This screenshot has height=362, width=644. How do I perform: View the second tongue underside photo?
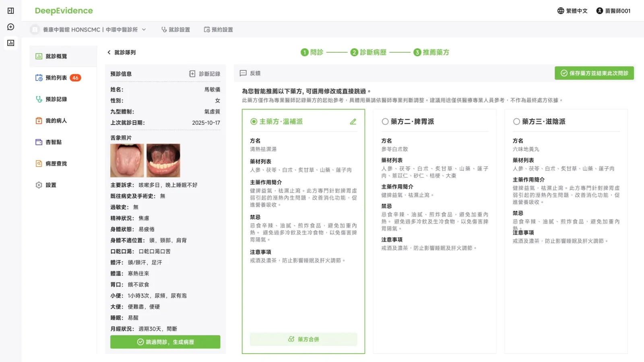[x=163, y=160]
